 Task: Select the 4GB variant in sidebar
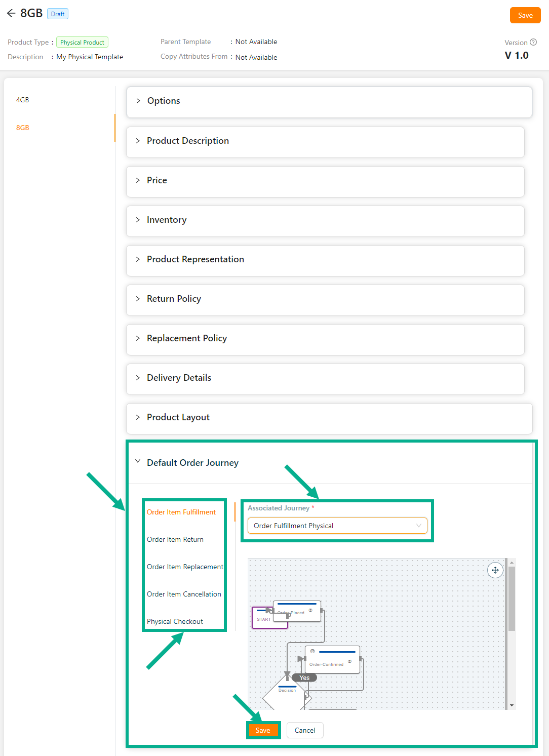[x=23, y=100]
